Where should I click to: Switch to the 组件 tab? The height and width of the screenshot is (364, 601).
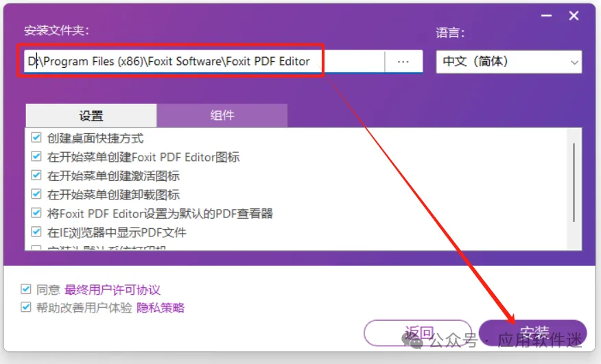[x=222, y=115]
